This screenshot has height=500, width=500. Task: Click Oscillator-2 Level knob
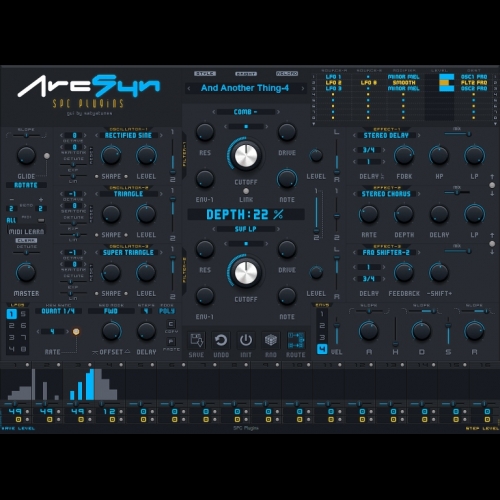[146, 214]
